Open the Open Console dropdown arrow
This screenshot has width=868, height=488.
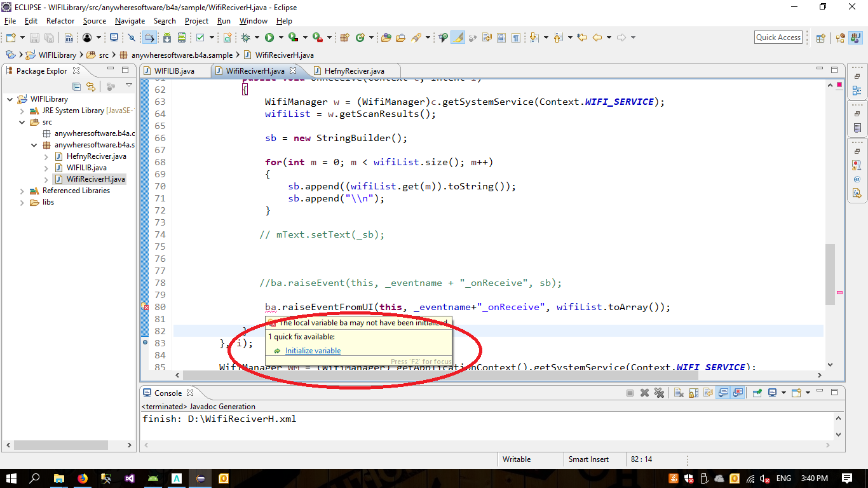point(808,393)
